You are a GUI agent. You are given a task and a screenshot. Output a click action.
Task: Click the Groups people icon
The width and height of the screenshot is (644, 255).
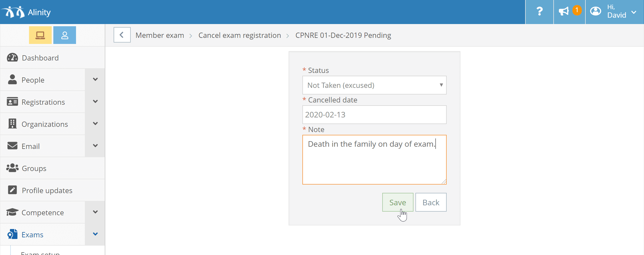pyautogui.click(x=12, y=168)
